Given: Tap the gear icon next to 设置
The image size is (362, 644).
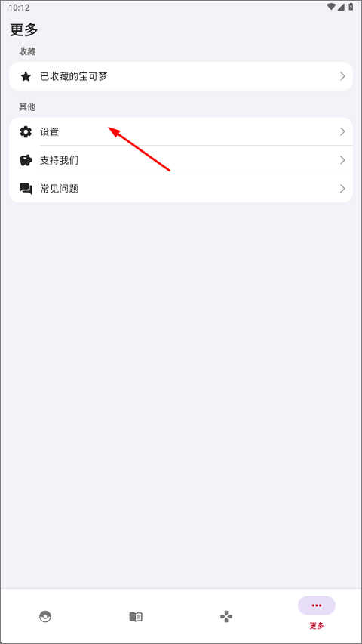Looking at the screenshot, I should (26, 132).
